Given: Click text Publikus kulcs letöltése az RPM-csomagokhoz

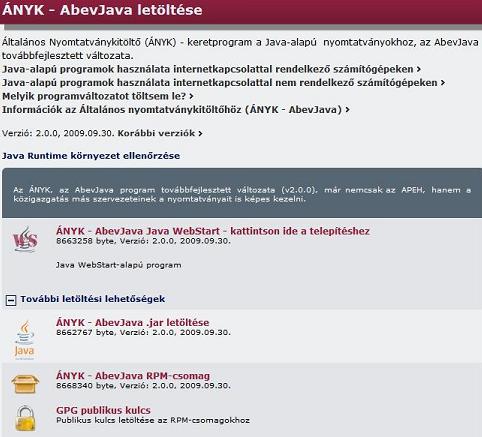Looking at the screenshot, I should point(153,420).
